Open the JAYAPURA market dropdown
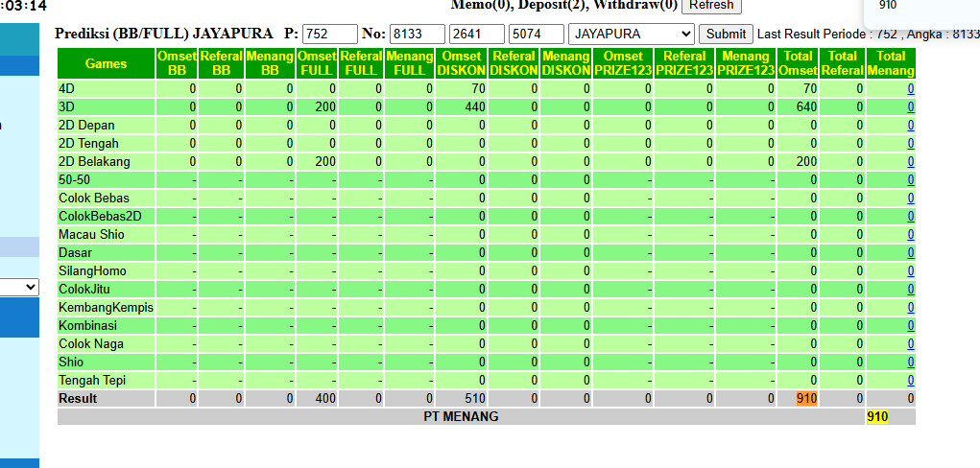The height and width of the screenshot is (468, 980). (x=632, y=34)
